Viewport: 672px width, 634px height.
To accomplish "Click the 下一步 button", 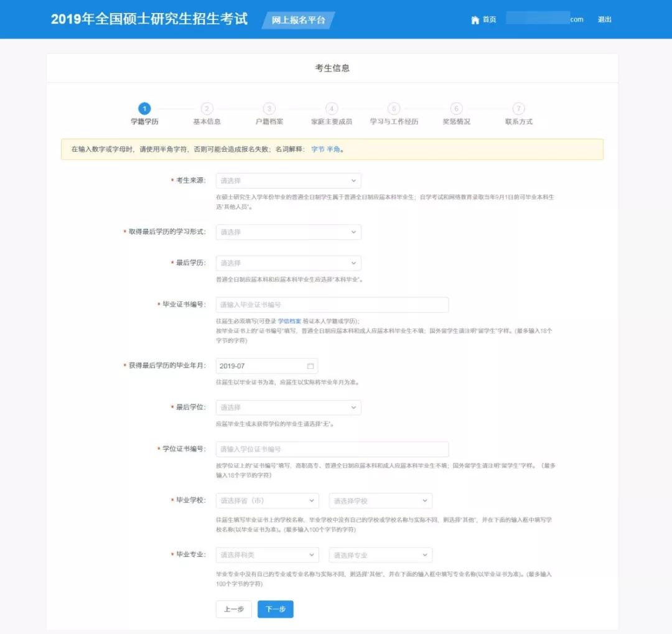I will pyautogui.click(x=275, y=609).
